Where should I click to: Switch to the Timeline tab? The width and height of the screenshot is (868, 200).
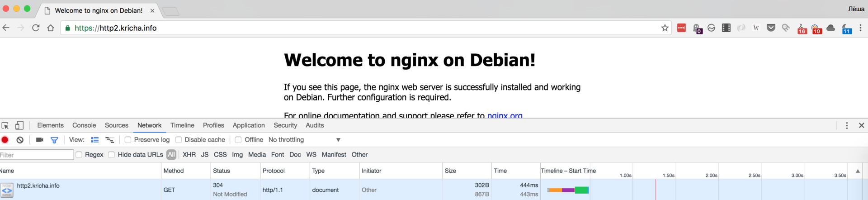tap(182, 125)
